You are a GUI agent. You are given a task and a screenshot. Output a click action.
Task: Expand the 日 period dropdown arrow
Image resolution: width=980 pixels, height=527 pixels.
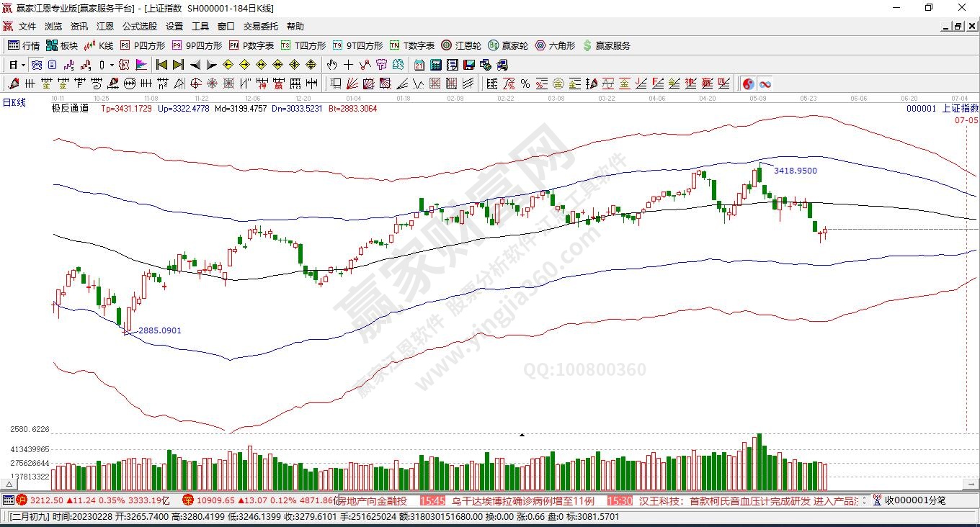(24, 65)
